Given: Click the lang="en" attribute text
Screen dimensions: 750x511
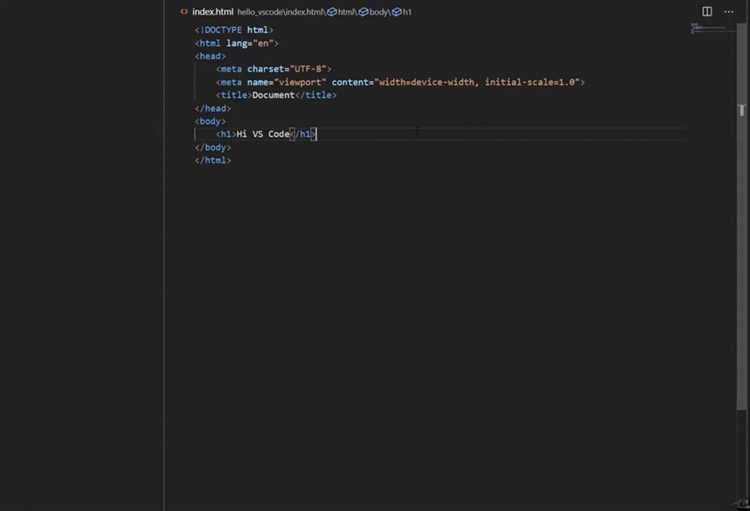Looking at the screenshot, I should pyautogui.click(x=249, y=43).
